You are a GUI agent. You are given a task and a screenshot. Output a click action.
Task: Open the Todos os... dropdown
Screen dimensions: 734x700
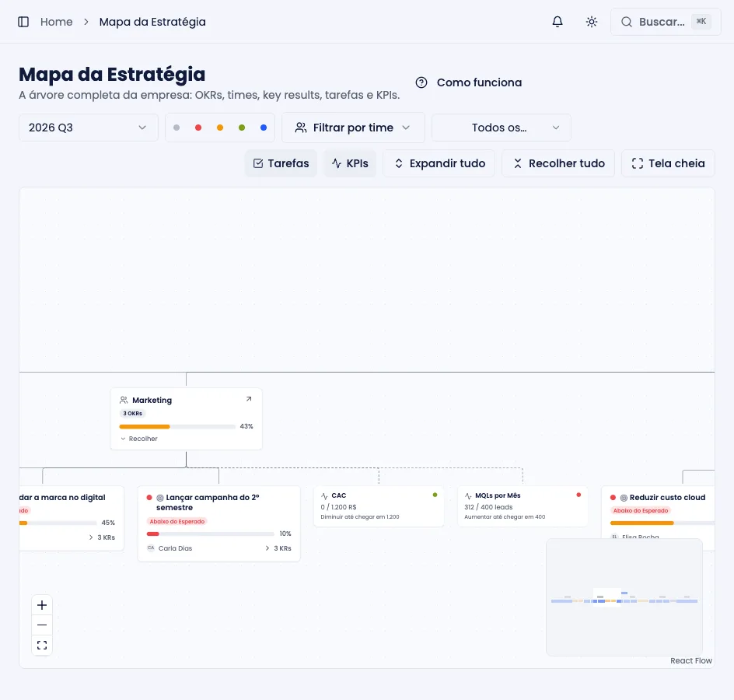502,128
